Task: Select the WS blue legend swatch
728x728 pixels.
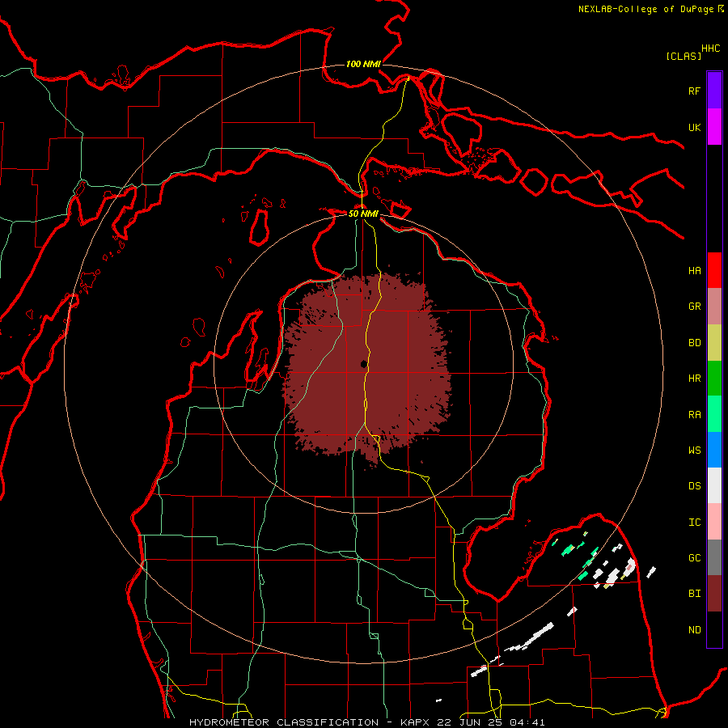Action: 714,450
